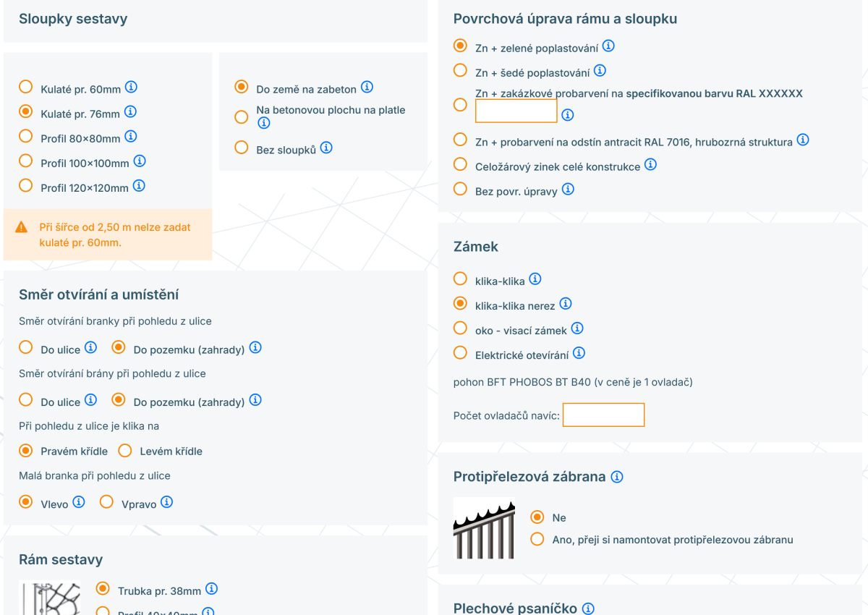Image resolution: width=868 pixels, height=615 pixels.
Task: Enable Ano, přeji si namontovat protipřelezovou zábranu
Action: [537, 539]
